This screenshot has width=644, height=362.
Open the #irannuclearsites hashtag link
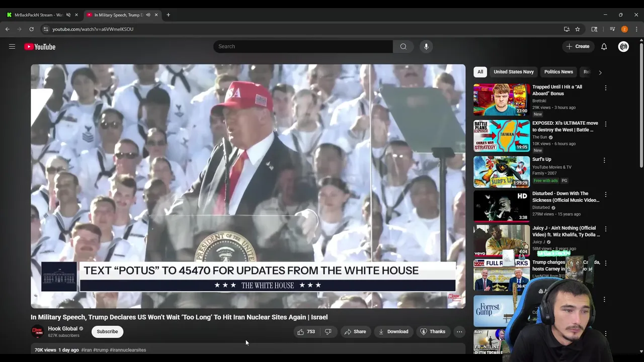[128, 350]
